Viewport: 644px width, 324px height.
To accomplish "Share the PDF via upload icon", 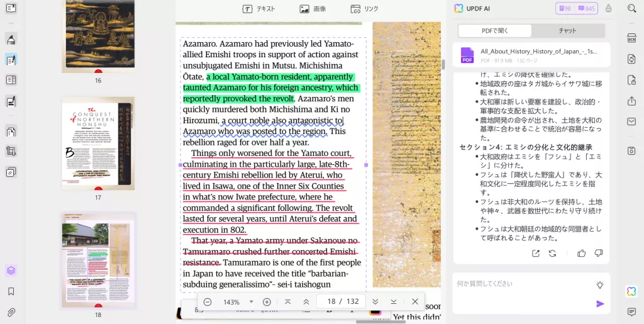I will pos(631,101).
